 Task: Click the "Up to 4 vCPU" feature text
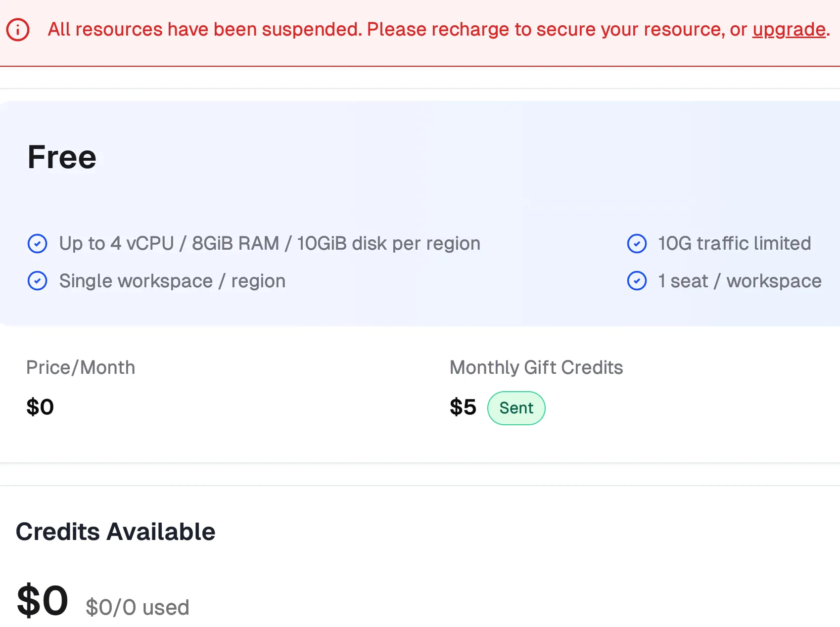pos(270,243)
